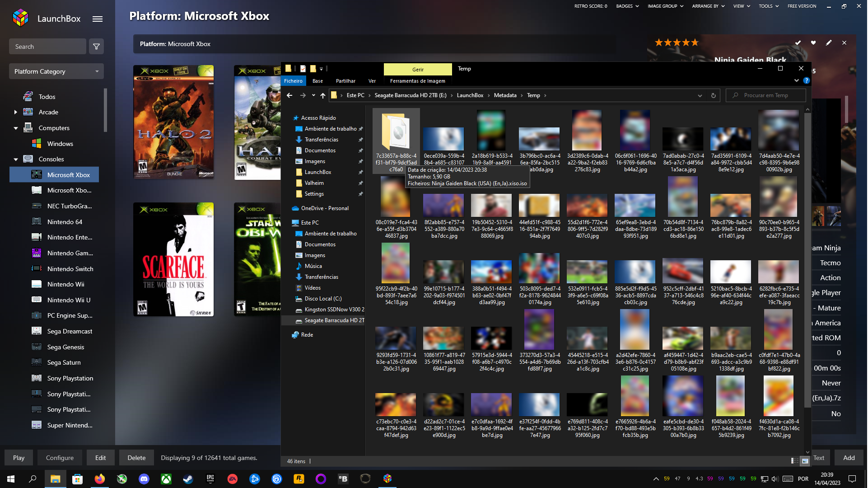Select the Halo 2 box art
This screenshot has height=488, width=868.
point(174,122)
